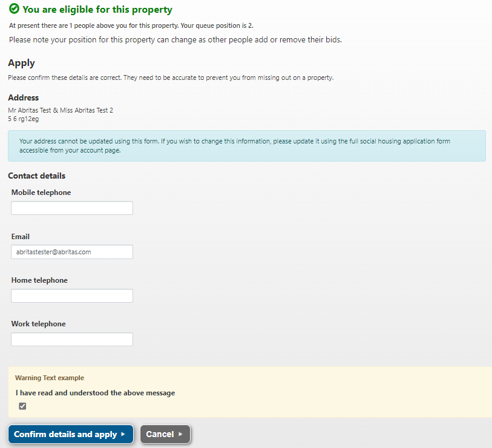The width and height of the screenshot is (492, 448).
Task: Click the 'You are eligible for this property' heading
Action: [x=97, y=10]
